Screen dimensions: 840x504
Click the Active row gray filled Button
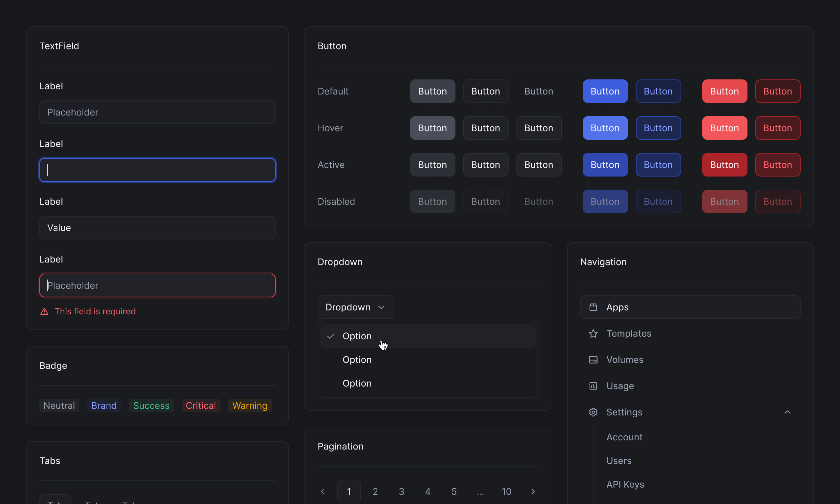[432, 165]
